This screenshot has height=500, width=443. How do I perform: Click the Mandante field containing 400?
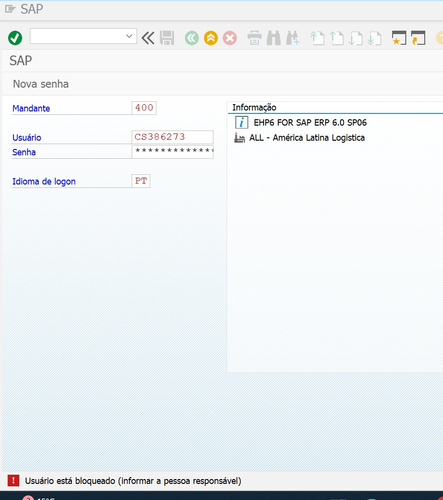click(x=144, y=108)
